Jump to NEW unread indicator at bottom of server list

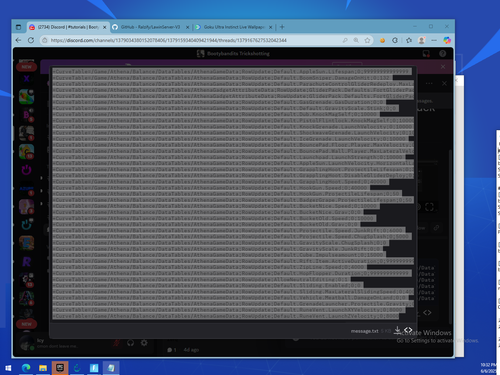(27, 324)
